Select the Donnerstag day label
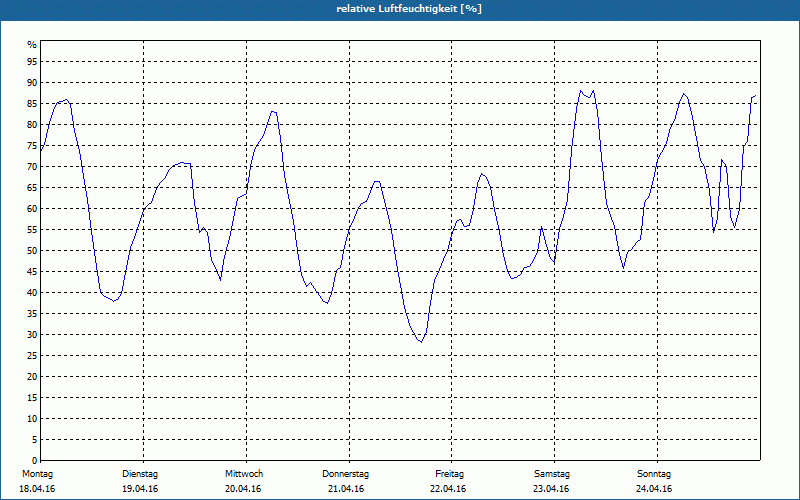 (x=345, y=474)
